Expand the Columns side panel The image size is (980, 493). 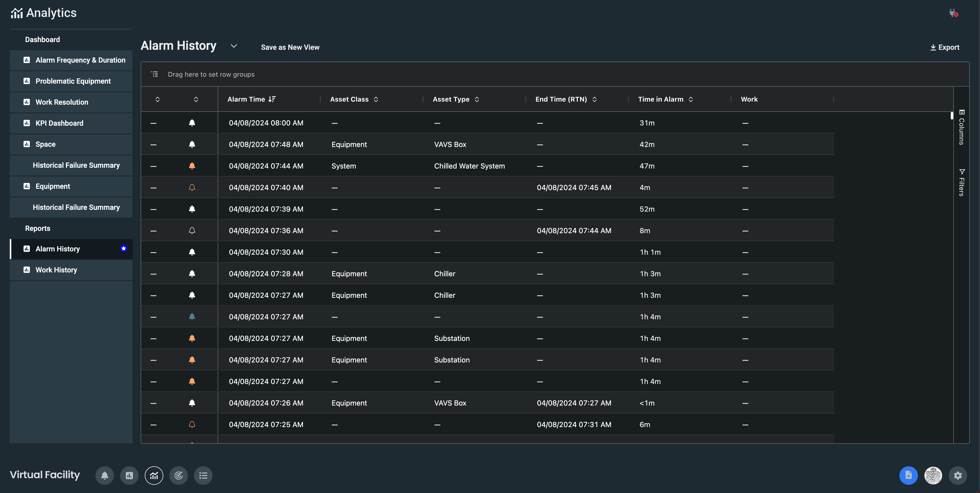pos(961,128)
